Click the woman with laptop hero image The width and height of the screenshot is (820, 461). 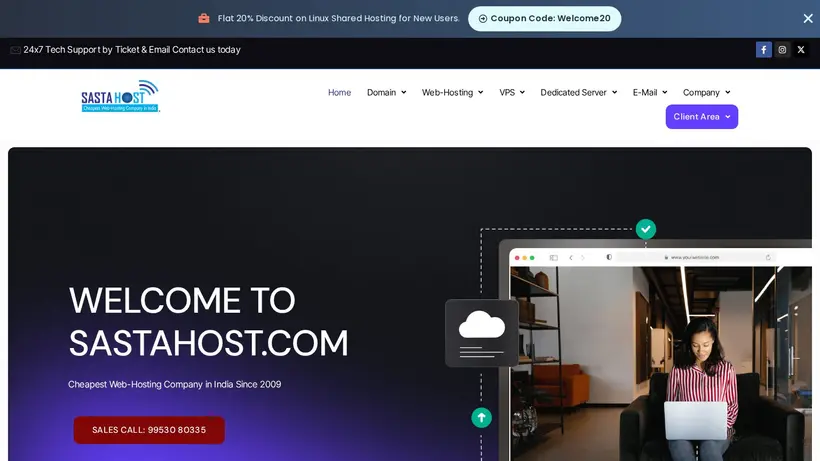coord(661,363)
